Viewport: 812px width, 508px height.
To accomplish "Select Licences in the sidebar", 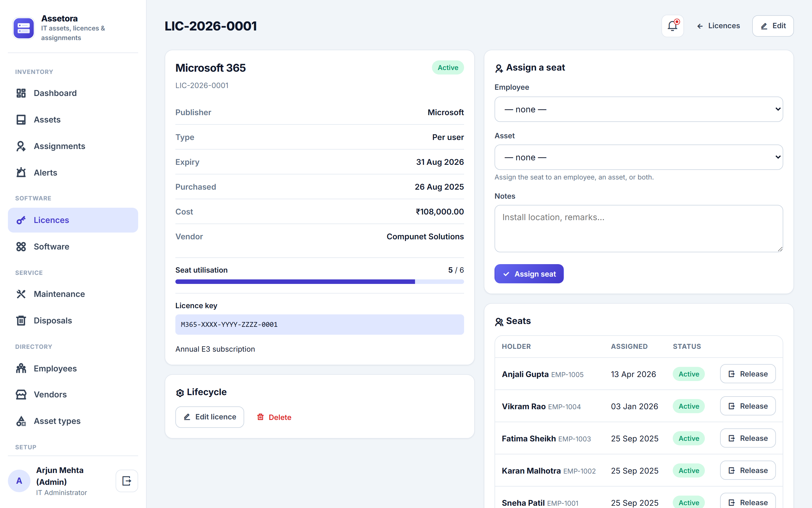I will point(73,220).
